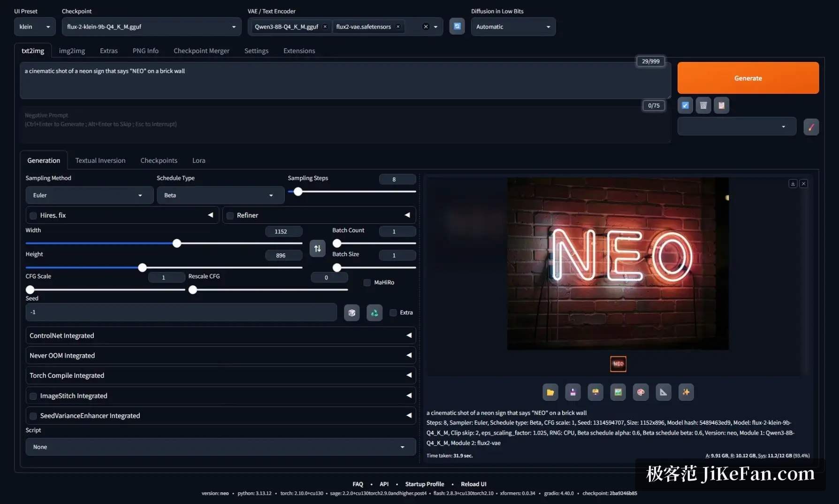Image resolution: width=839 pixels, height=504 pixels.
Task: Open the Extensions tab
Action: click(299, 51)
